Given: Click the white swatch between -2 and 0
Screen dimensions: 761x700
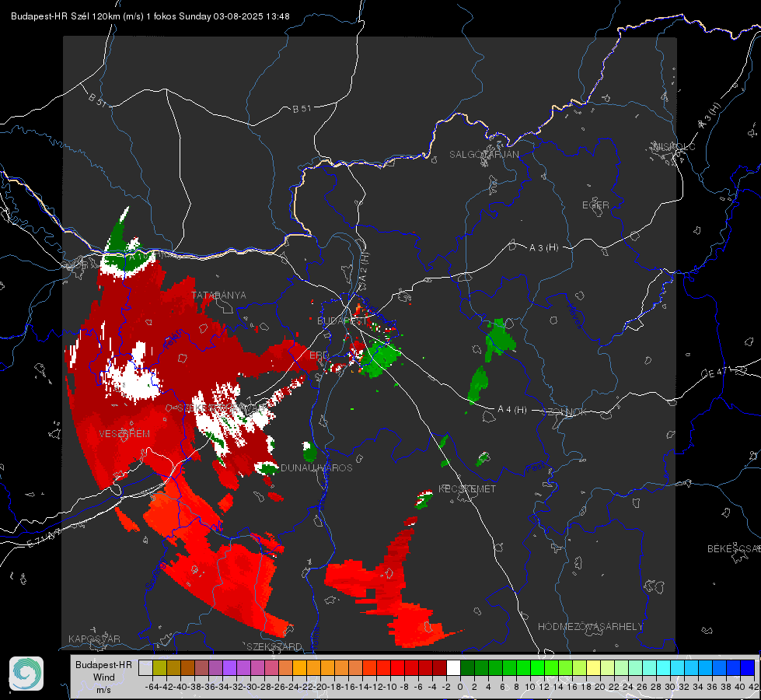Looking at the screenshot, I should (453, 667).
